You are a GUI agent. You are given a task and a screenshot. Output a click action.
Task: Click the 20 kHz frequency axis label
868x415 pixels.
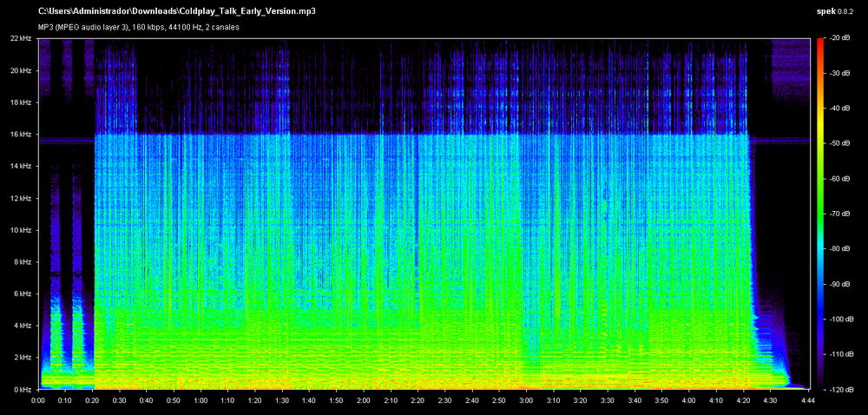(x=21, y=70)
